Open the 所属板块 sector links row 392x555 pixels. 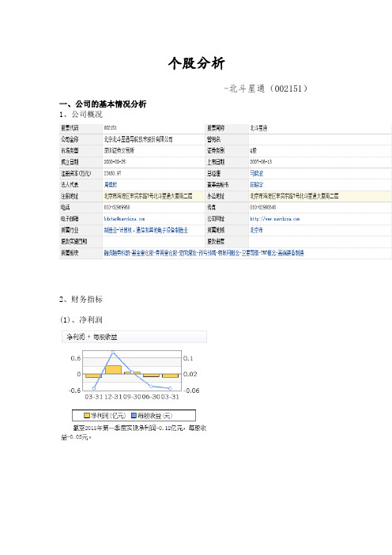point(204,253)
